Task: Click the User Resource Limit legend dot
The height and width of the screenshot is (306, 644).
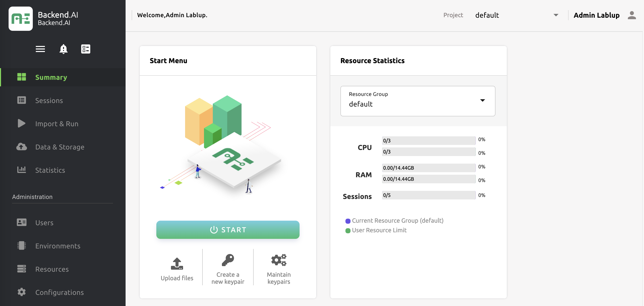Action: pos(348,230)
